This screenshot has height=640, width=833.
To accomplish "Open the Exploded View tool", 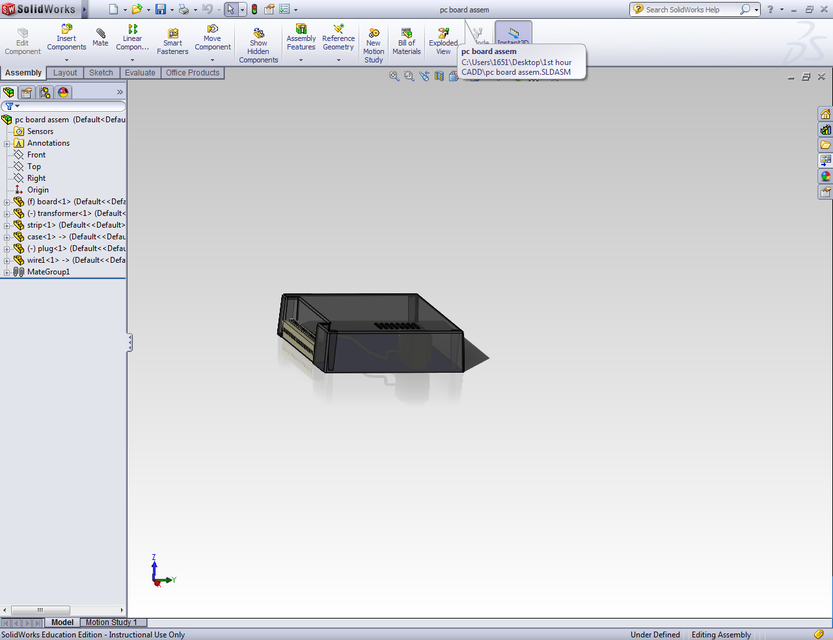I will pyautogui.click(x=443, y=40).
